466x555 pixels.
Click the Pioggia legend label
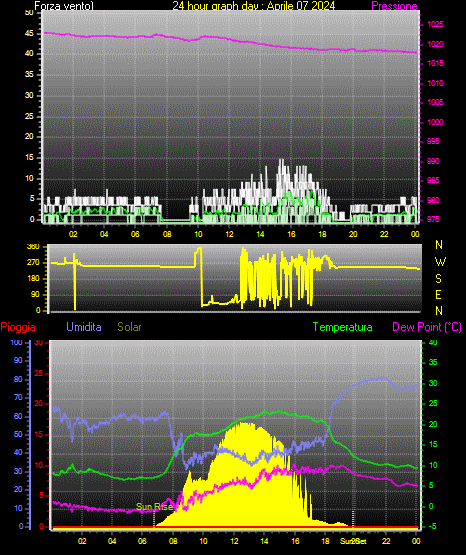pos(18,327)
